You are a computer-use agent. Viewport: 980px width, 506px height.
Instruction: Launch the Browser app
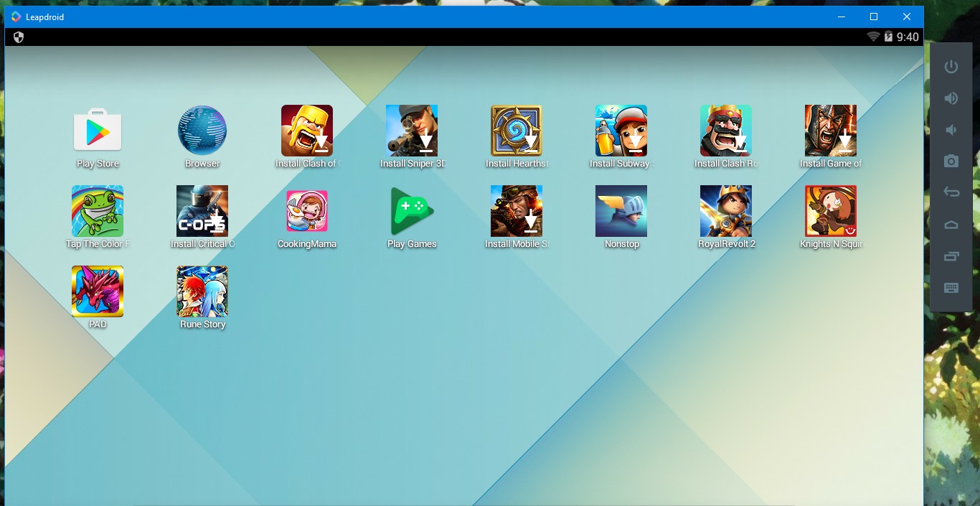[x=202, y=131]
